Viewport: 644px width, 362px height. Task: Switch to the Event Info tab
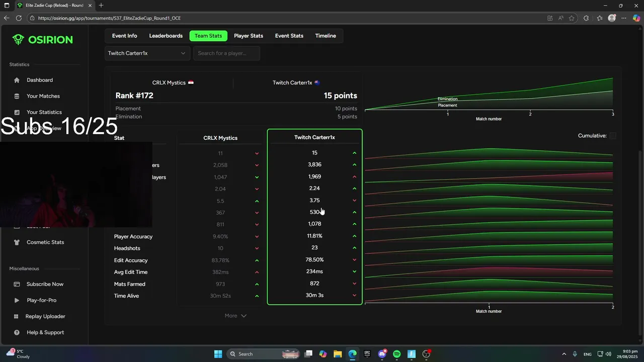[x=124, y=36]
